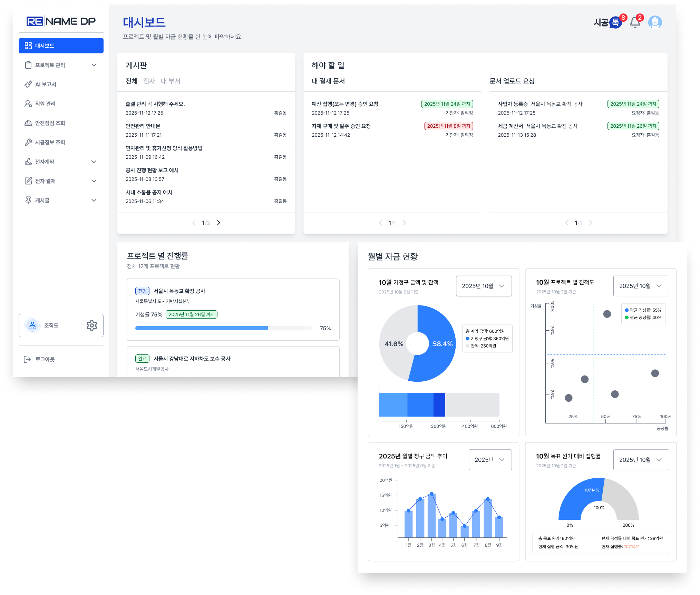
Task: Expand the 프로젝트 관리 sidebar menu
Action: point(94,65)
